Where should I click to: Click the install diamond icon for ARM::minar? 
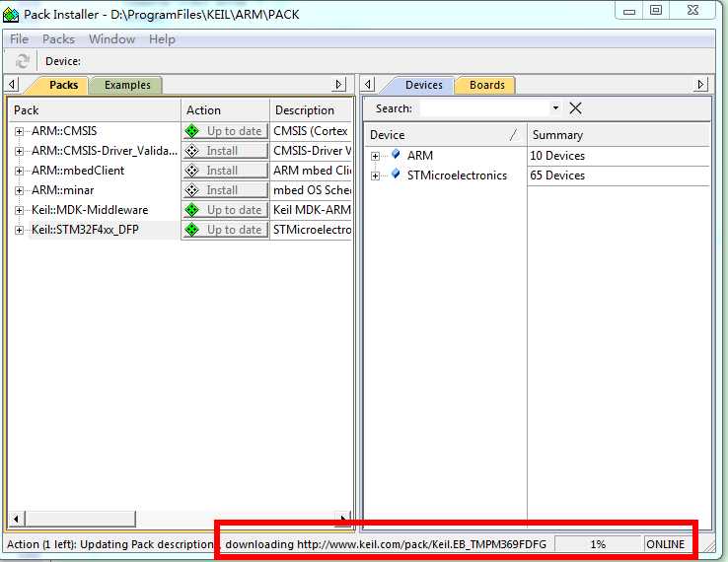(x=191, y=190)
